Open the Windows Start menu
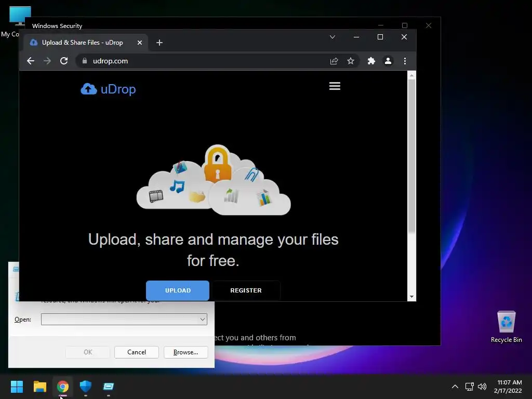 (17, 387)
